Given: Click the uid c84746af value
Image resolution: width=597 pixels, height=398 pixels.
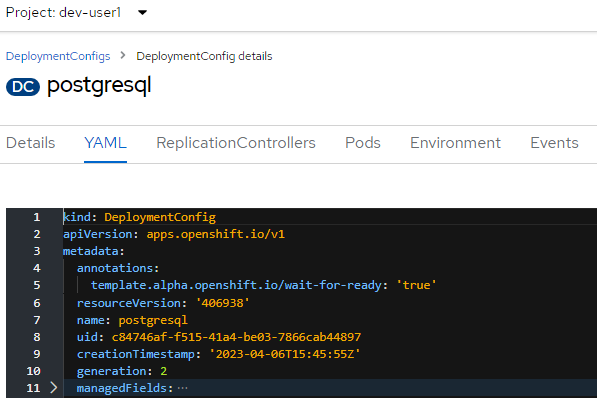Looking at the screenshot, I should tap(236, 337).
